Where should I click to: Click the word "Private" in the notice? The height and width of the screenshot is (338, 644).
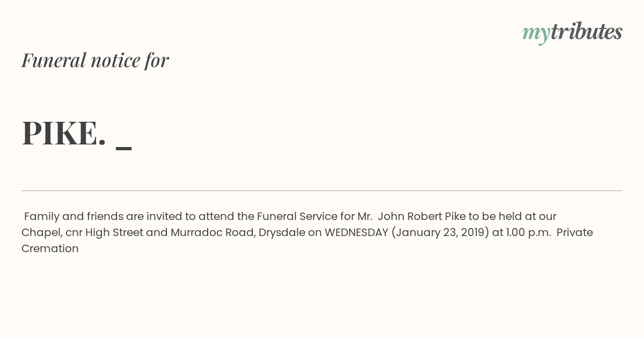pos(575,232)
